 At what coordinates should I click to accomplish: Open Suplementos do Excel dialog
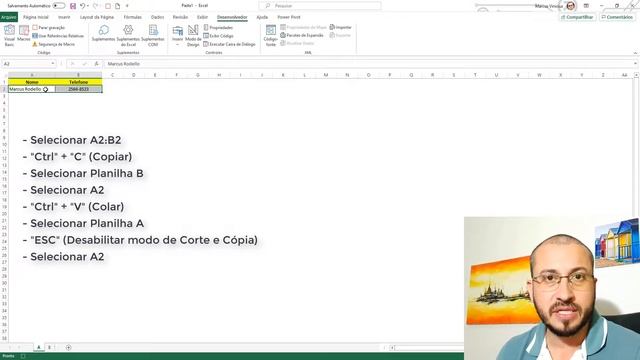pyautogui.click(x=128, y=36)
